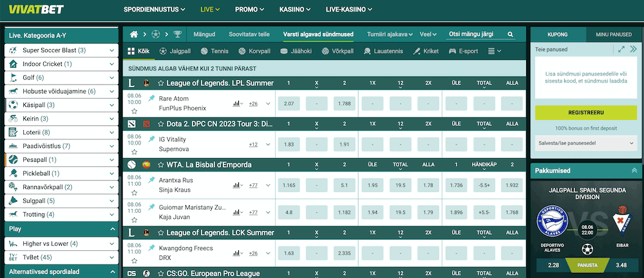644x278 pixels.
Task: Click the trophy breadcrumb icon
Action: click(178, 35)
